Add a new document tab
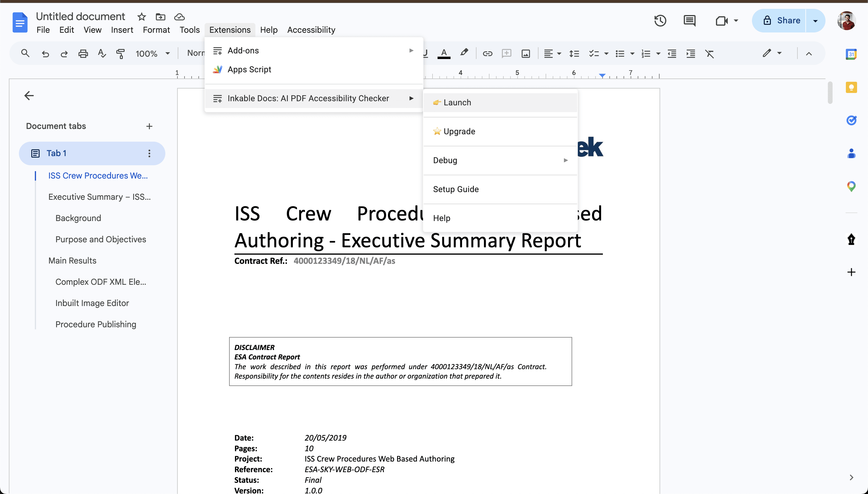Viewport: 868px width, 494px height. pyautogui.click(x=149, y=126)
